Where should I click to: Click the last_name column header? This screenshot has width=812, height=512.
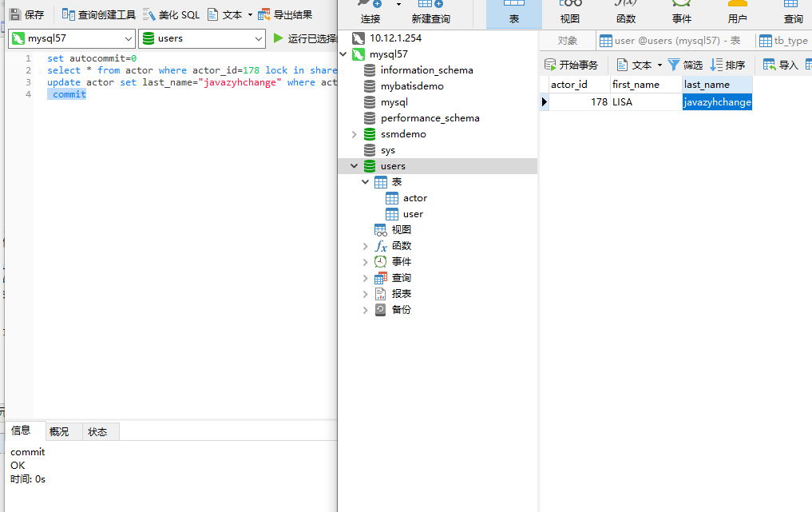717,85
